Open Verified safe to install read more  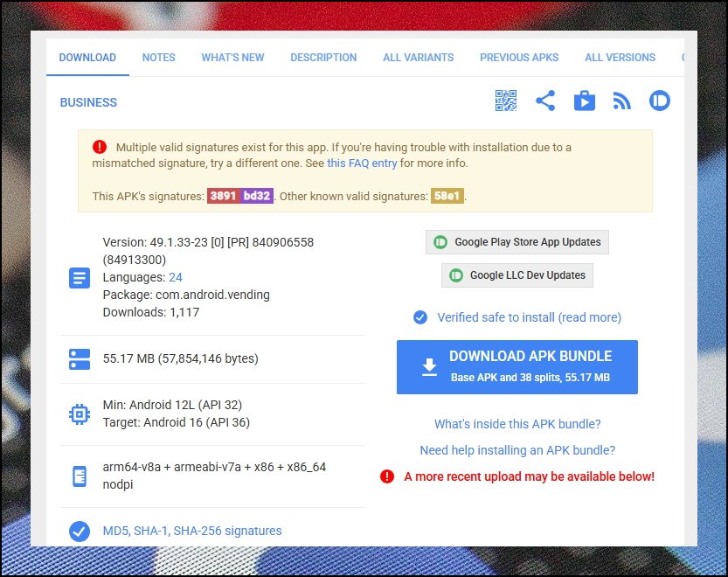530,317
